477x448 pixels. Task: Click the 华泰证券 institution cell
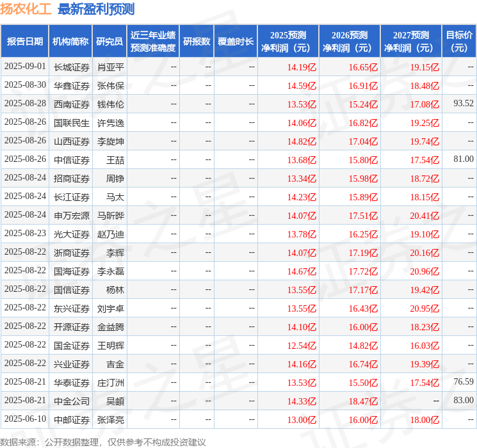(x=72, y=383)
